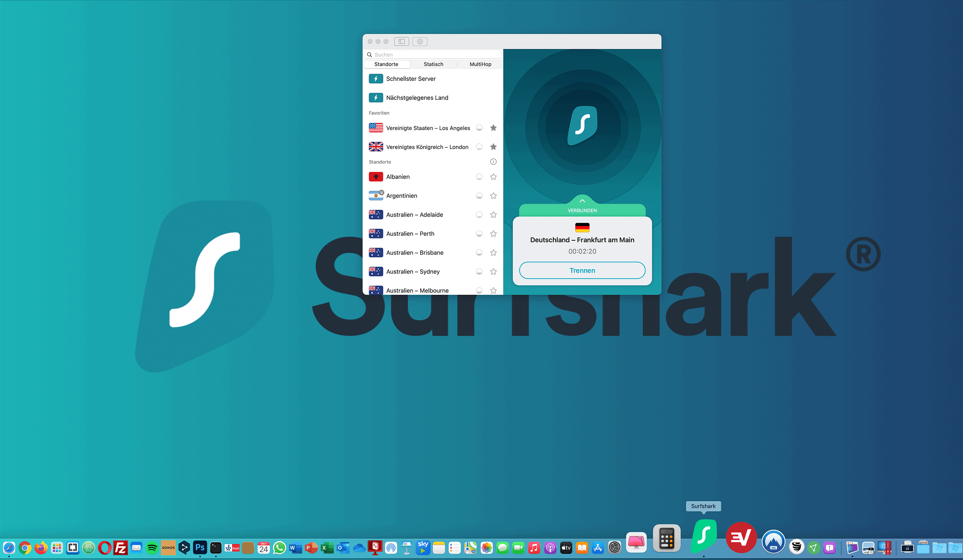Image resolution: width=963 pixels, height=560 pixels.
Task: Open ExpressVPN from the Dock
Action: [x=741, y=537]
